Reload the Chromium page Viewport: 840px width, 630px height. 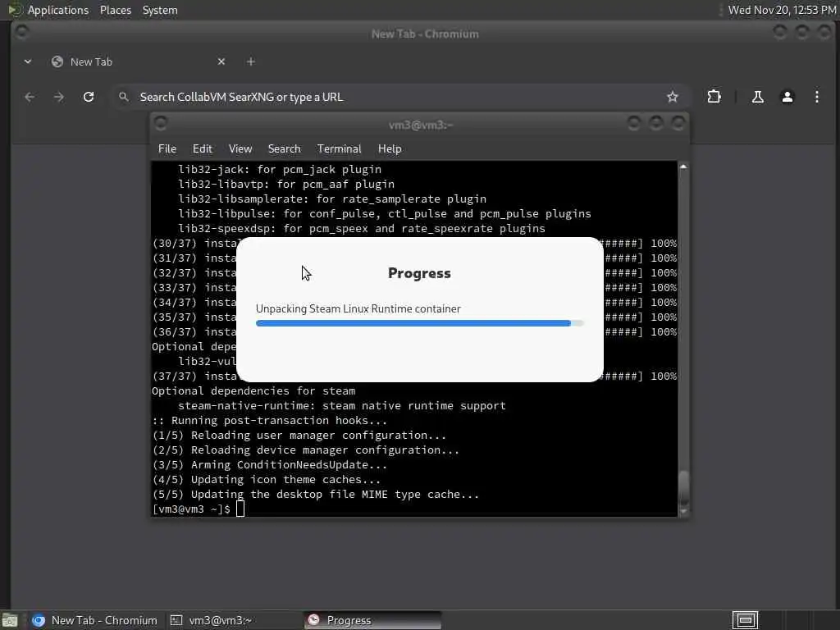89,97
